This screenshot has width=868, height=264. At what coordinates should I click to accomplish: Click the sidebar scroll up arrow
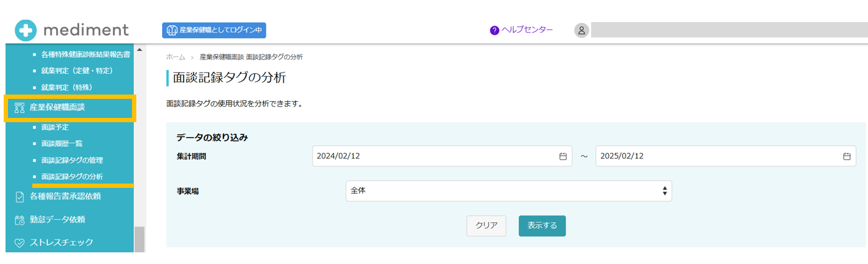tap(139, 50)
